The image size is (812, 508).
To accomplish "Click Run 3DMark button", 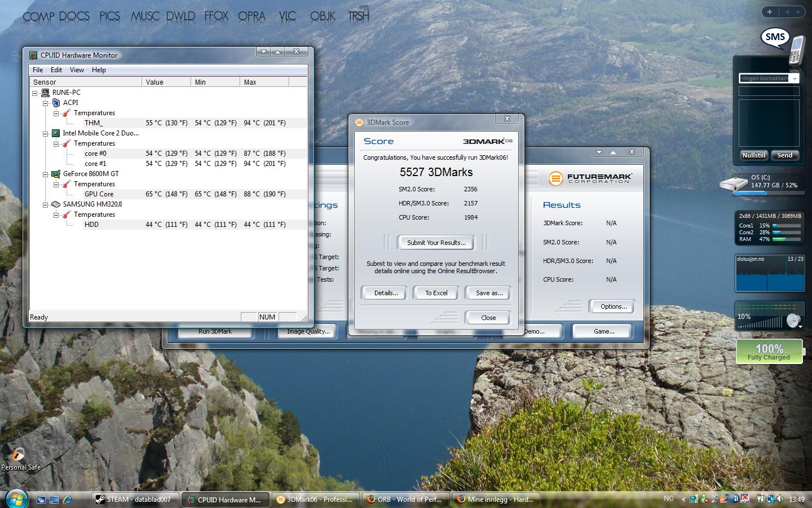I will (x=215, y=332).
